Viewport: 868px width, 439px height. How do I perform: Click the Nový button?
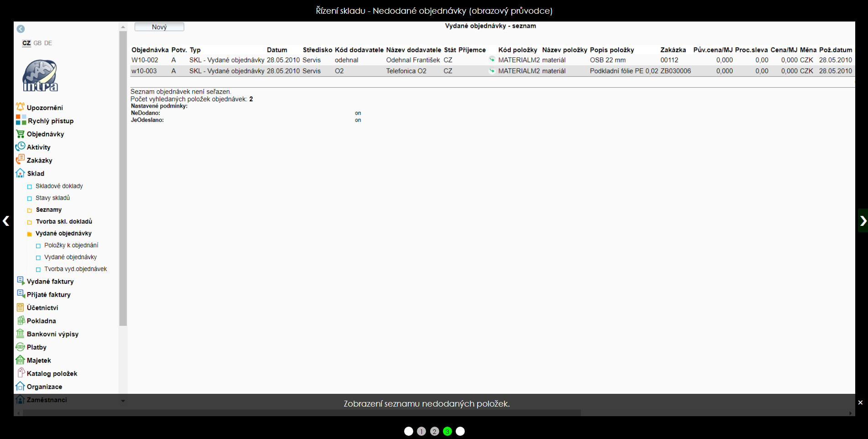tap(159, 27)
